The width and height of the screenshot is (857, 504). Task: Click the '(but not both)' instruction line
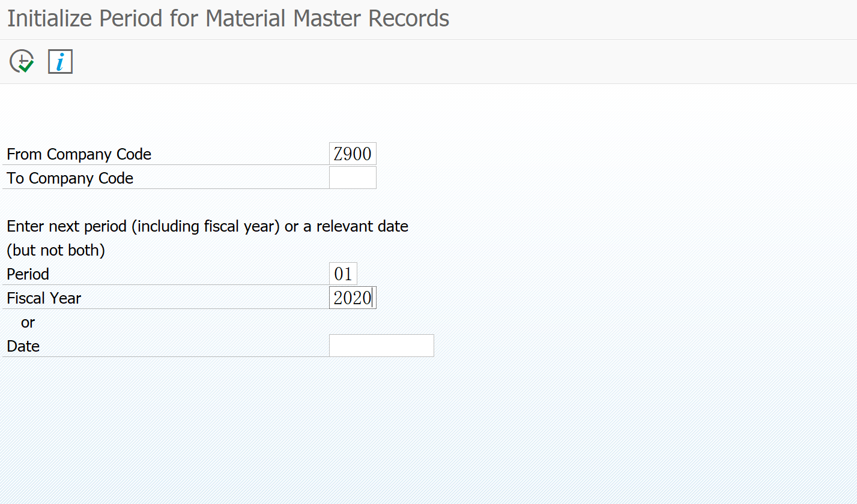pos(55,250)
